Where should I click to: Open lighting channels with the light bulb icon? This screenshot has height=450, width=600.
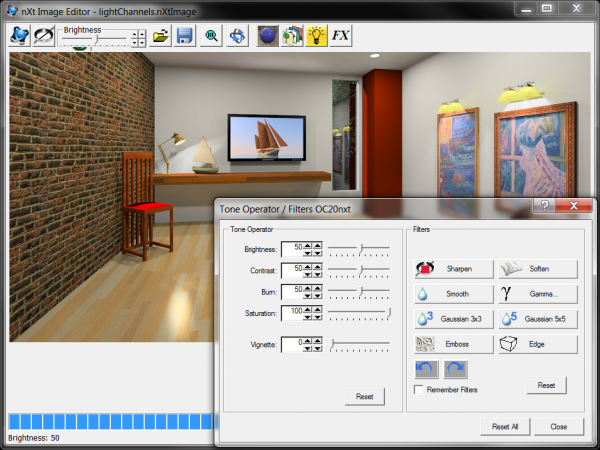pos(316,36)
